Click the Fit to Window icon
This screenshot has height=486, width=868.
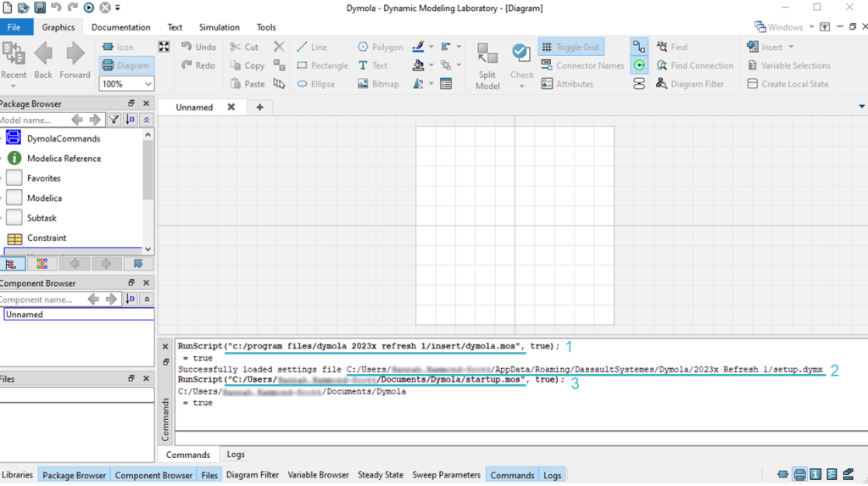(164, 47)
